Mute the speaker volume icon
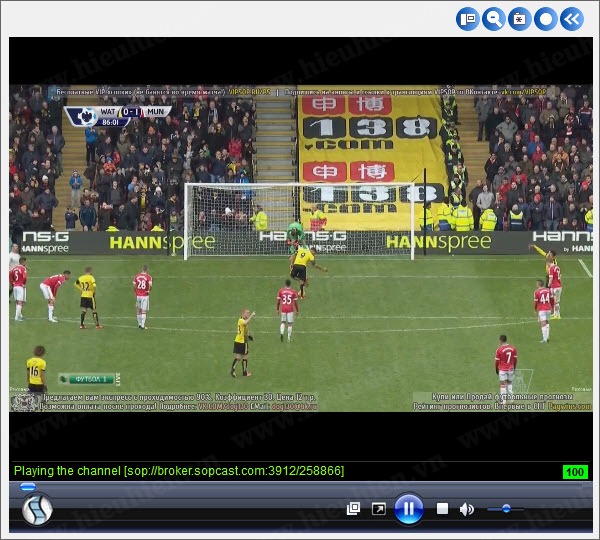 click(466, 509)
